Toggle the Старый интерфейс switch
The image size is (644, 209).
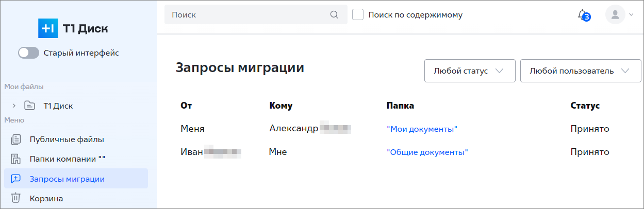28,53
